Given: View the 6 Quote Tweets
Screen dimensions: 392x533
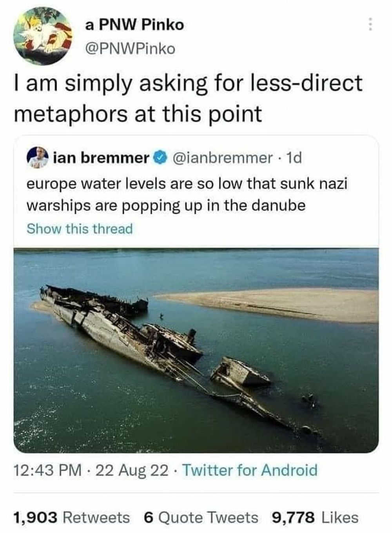Looking at the screenshot, I should (201, 518).
